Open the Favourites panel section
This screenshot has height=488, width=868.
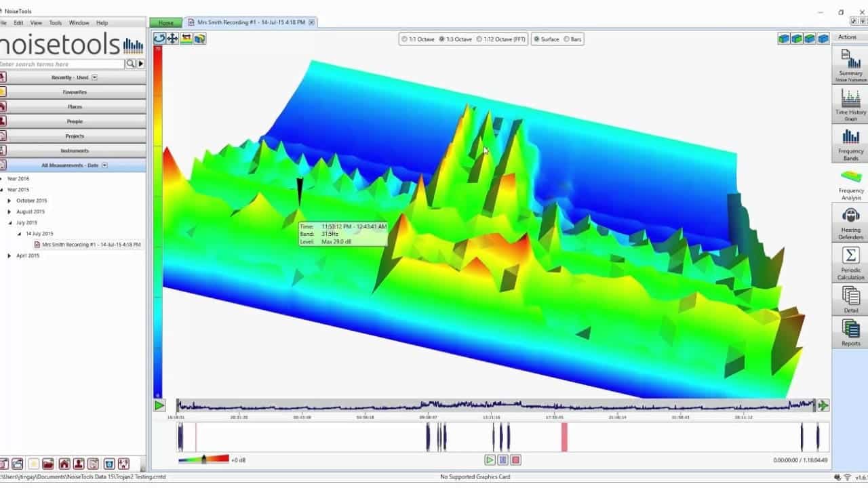pyautogui.click(x=73, y=91)
